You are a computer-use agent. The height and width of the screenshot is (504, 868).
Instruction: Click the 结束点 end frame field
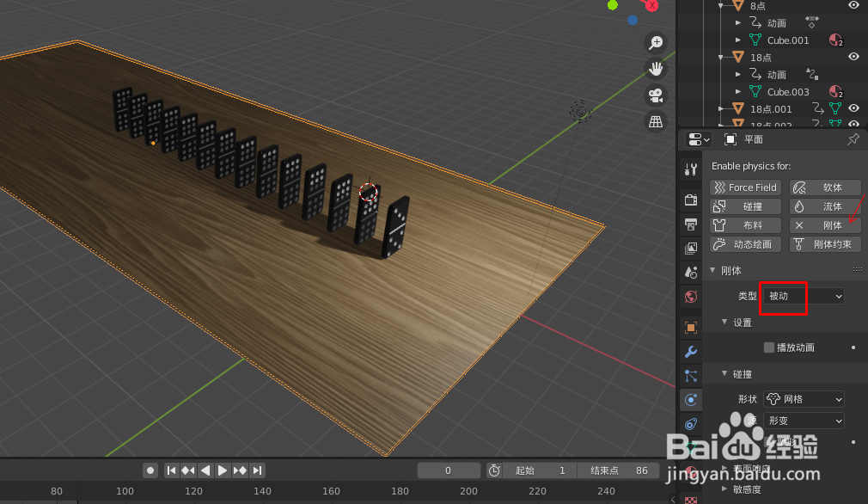coord(617,470)
